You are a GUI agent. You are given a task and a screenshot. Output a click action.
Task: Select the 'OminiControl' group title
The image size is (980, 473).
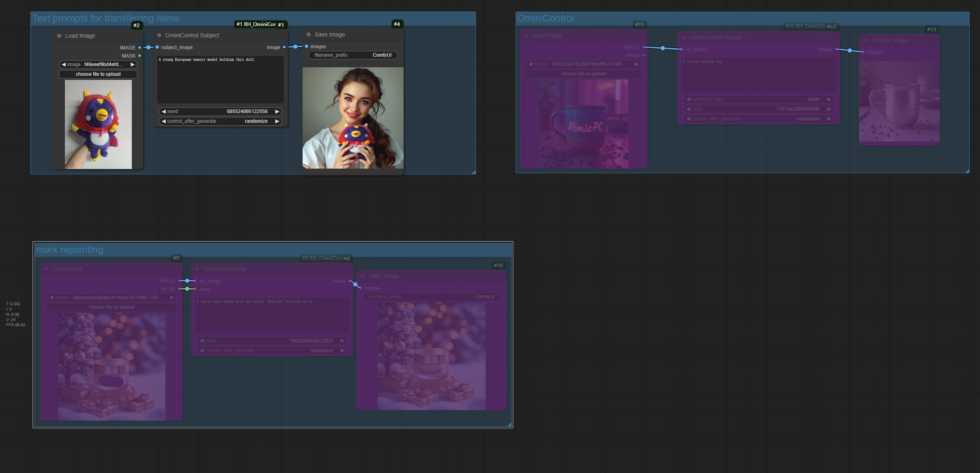[x=546, y=18]
